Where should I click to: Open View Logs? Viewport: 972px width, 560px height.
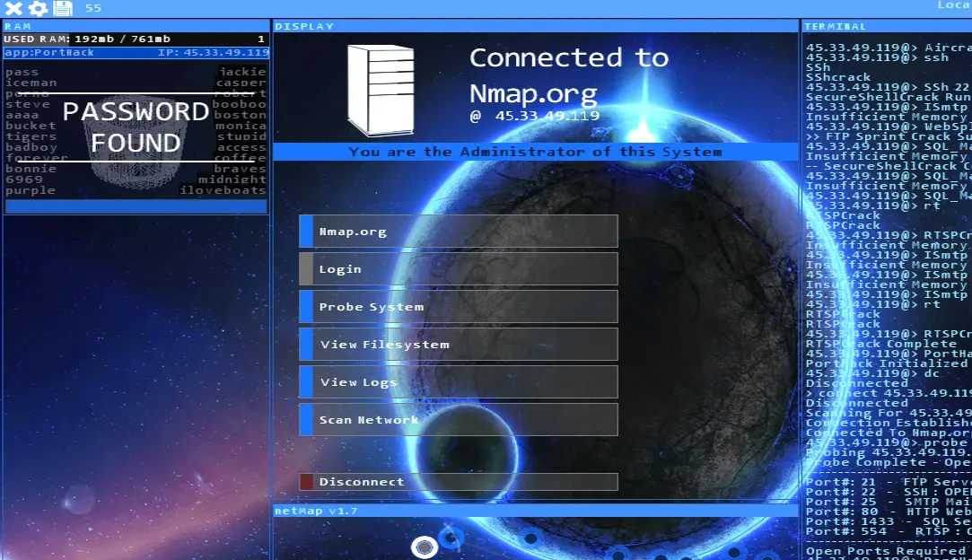(x=459, y=382)
